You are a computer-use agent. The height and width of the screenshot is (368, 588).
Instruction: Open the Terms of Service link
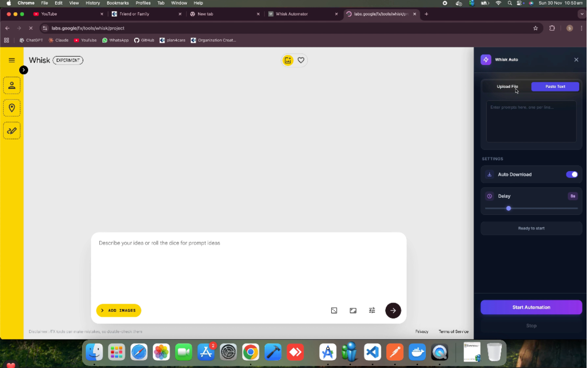tap(453, 331)
